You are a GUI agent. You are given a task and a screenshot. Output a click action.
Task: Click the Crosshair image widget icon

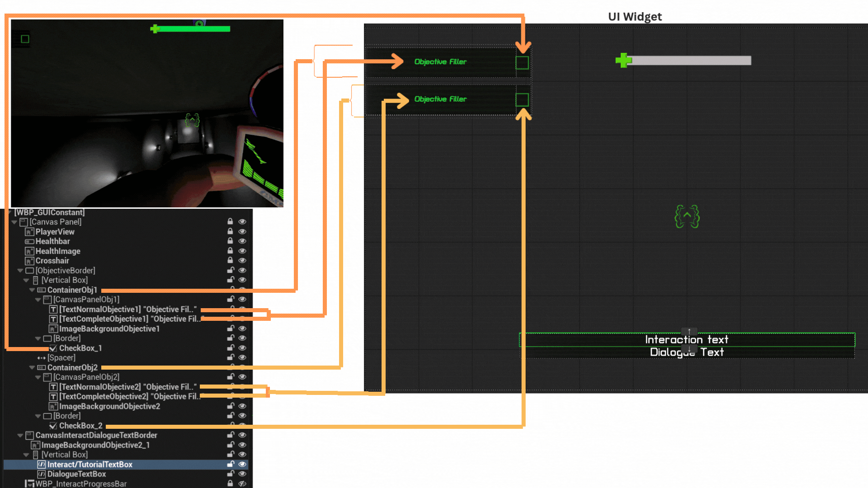pos(29,261)
